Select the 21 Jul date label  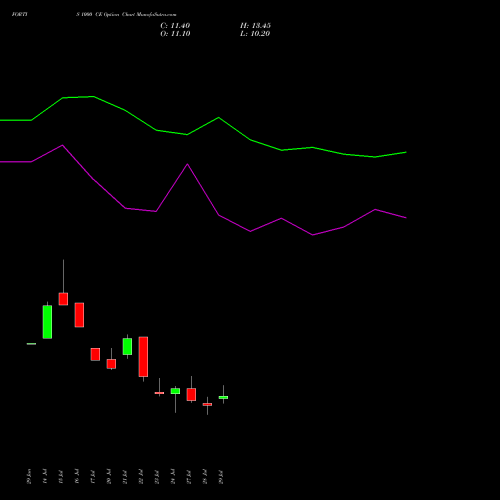pyautogui.click(x=125, y=476)
